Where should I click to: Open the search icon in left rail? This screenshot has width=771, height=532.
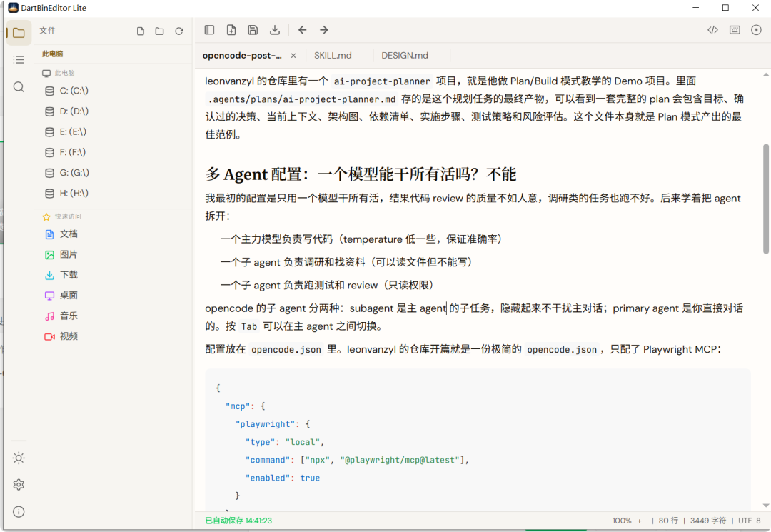(19, 87)
